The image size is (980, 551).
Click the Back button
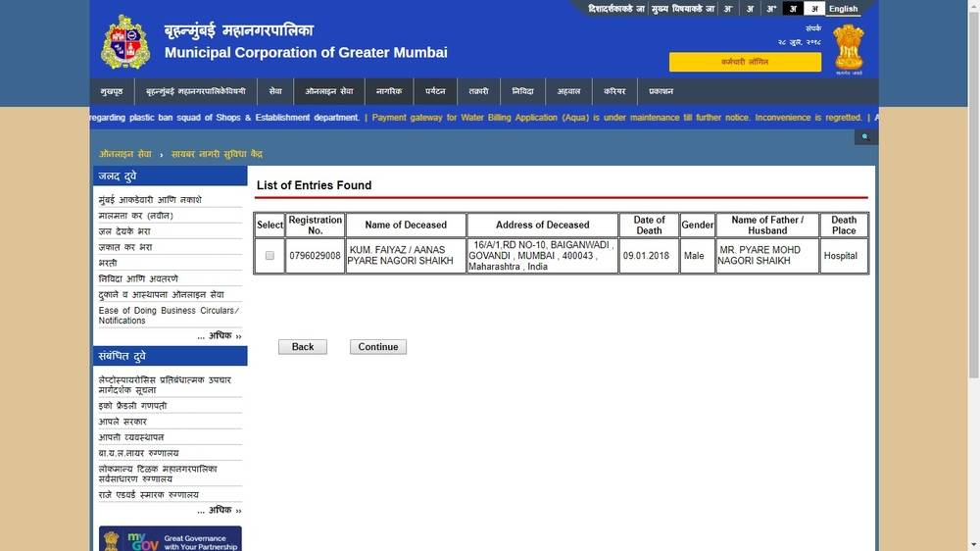303,347
